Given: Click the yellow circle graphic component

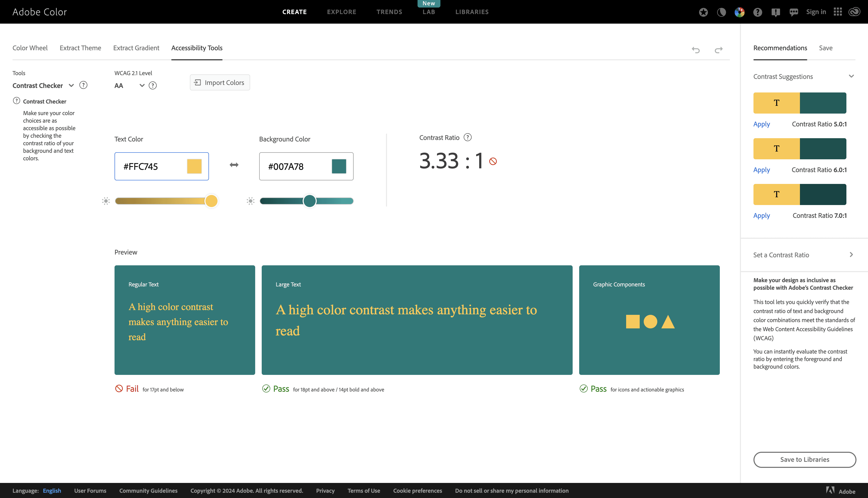Looking at the screenshot, I should [x=650, y=322].
